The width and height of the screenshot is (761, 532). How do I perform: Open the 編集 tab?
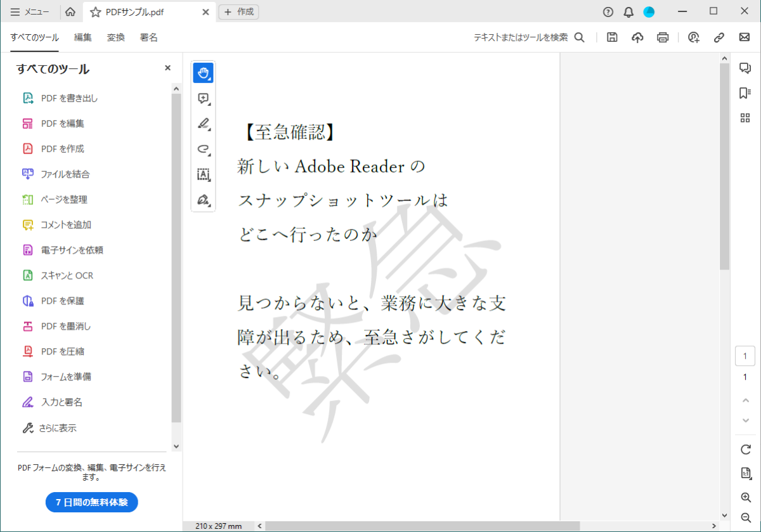(83, 37)
